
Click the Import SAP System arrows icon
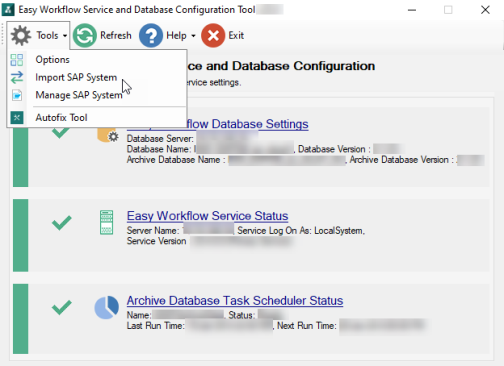(x=17, y=77)
